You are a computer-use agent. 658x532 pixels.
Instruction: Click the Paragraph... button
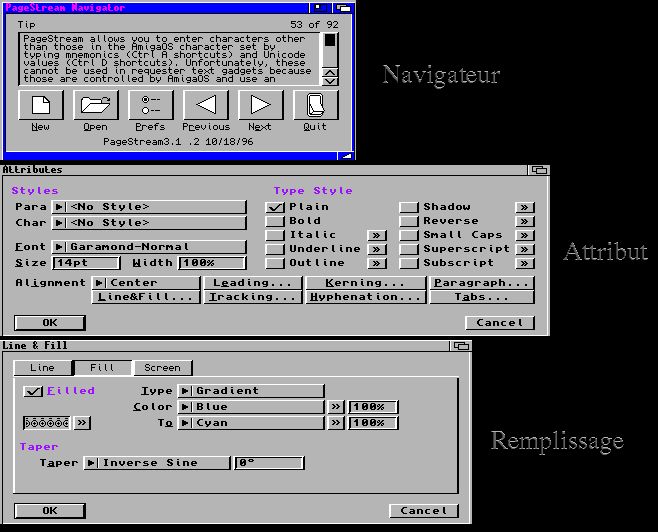pos(482,283)
